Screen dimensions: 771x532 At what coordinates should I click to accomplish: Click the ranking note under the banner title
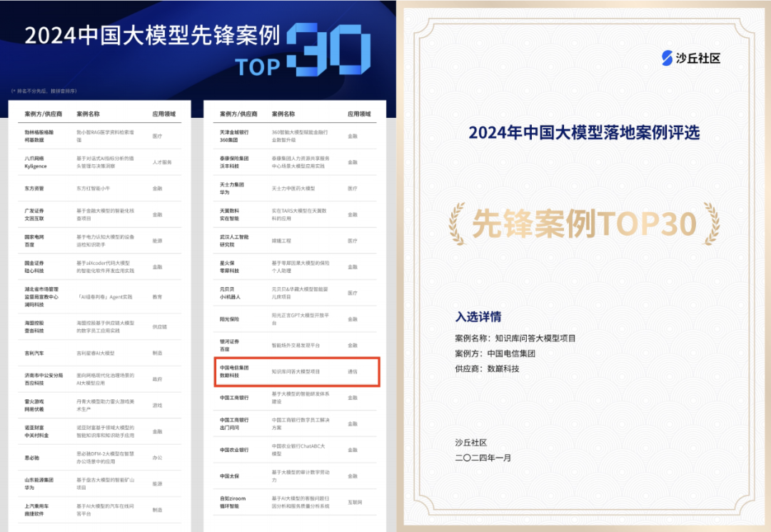pyautogui.click(x=44, y=91)
